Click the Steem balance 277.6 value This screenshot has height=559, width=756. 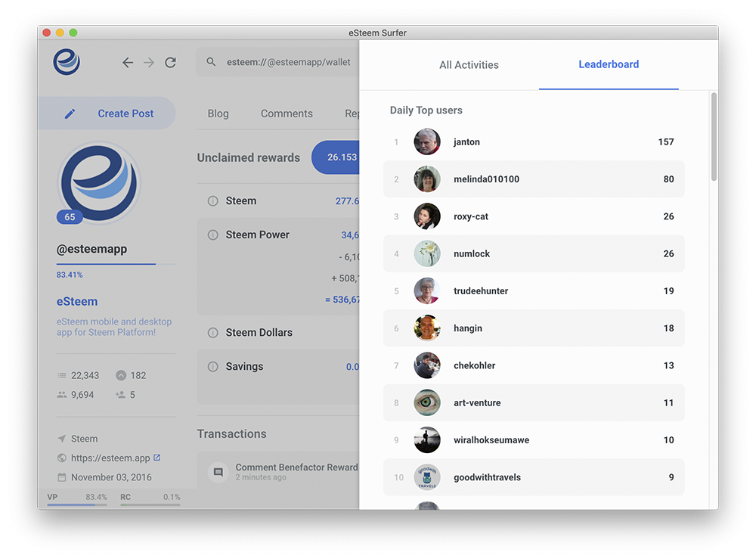(x=347, y=200)
